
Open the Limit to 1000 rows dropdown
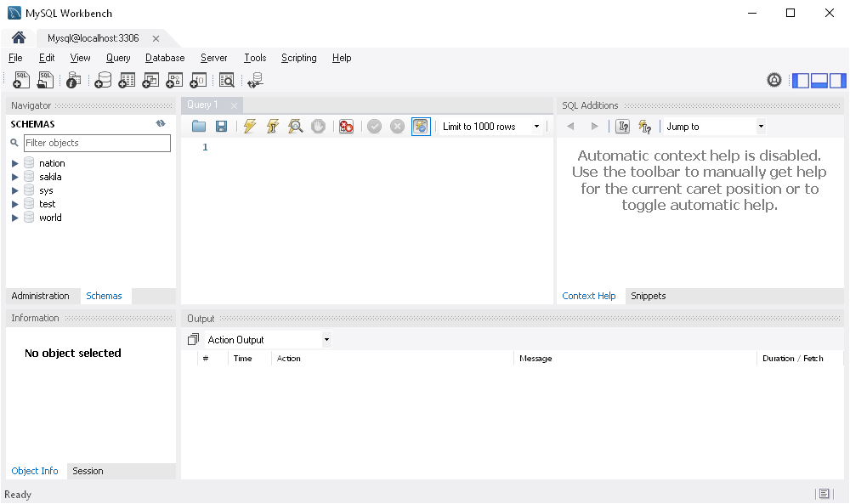click(x=536, y=126)
